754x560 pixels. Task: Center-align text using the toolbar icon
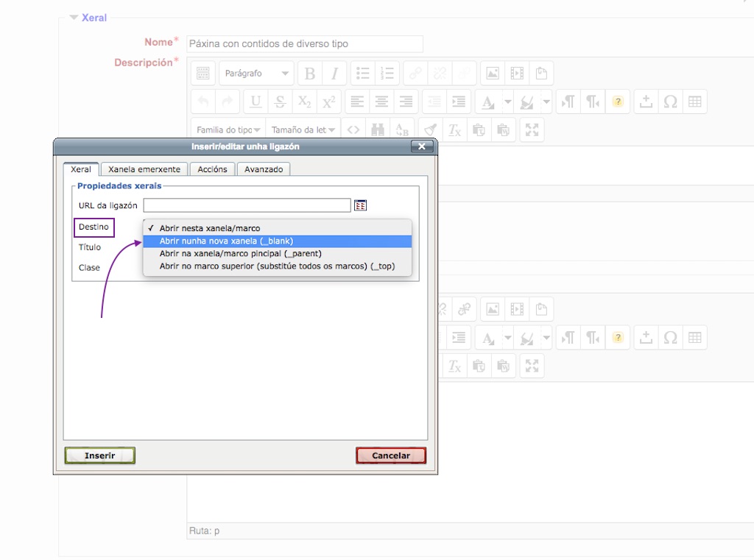381,102
